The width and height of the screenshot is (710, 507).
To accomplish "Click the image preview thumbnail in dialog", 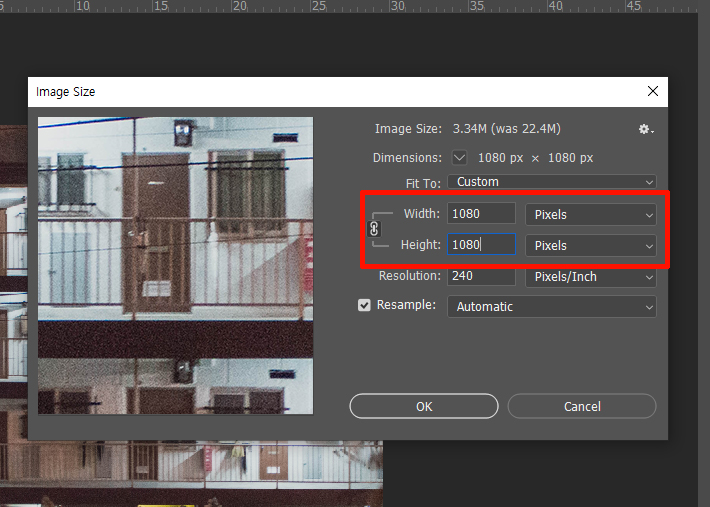I will pos(176,266).
